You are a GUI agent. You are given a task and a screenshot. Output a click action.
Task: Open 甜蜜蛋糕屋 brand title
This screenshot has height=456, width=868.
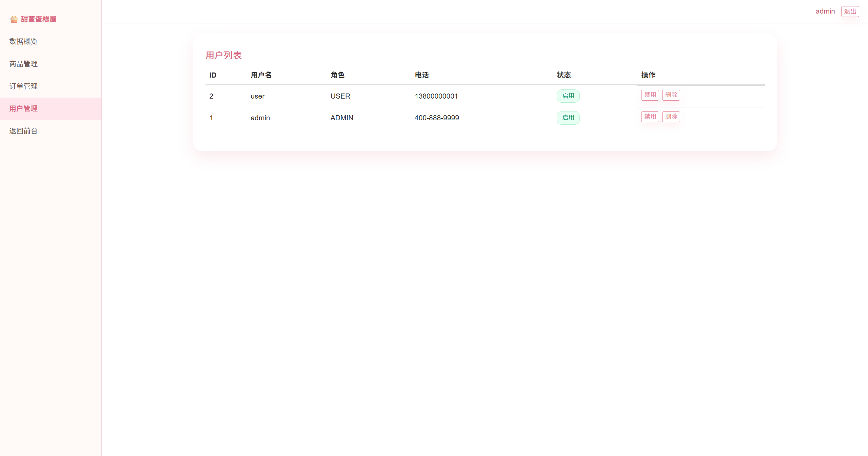pyautogui.click(x=38, y=19)
